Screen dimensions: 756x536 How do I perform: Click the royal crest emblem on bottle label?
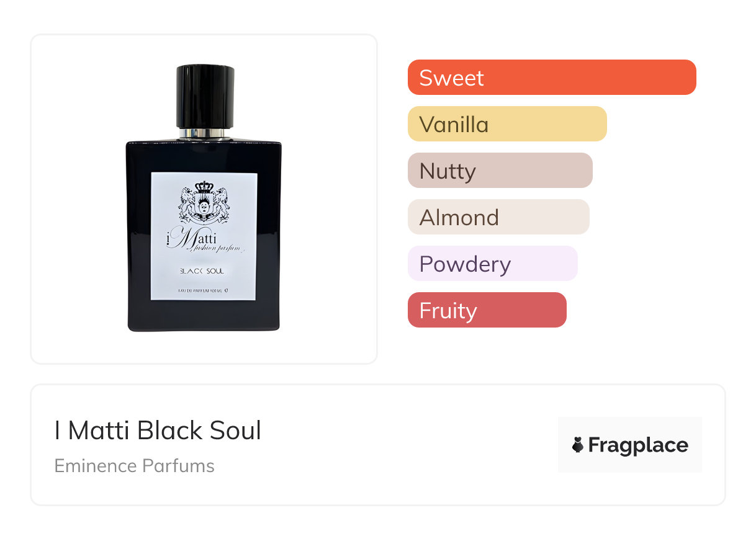pyautogui.click(x=204, y=202)
